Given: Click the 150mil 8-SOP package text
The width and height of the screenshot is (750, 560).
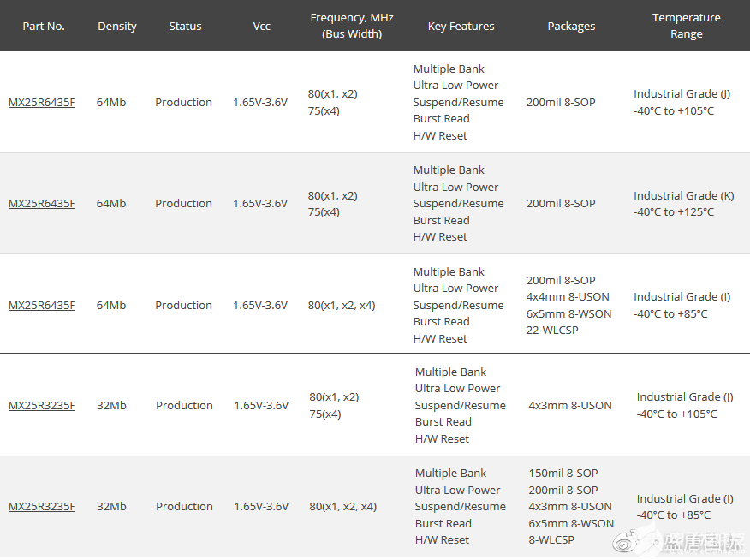Looking at the screenshot, I should coord(563,474).
